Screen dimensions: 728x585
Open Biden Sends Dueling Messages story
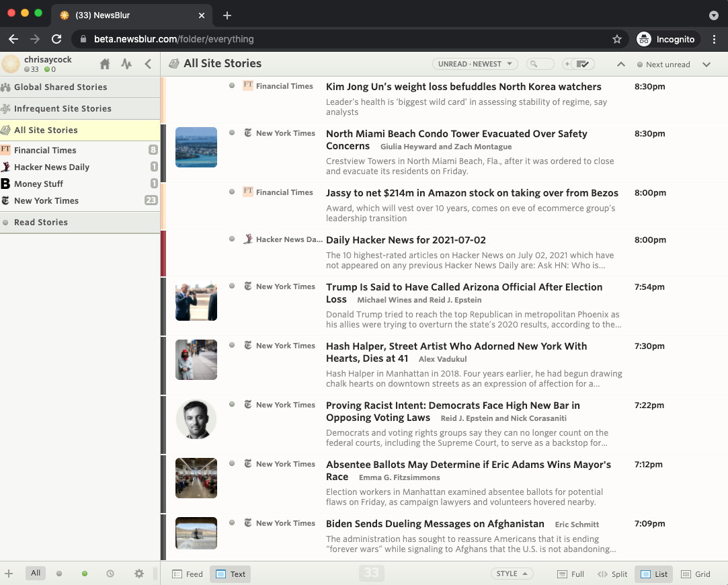435,524
